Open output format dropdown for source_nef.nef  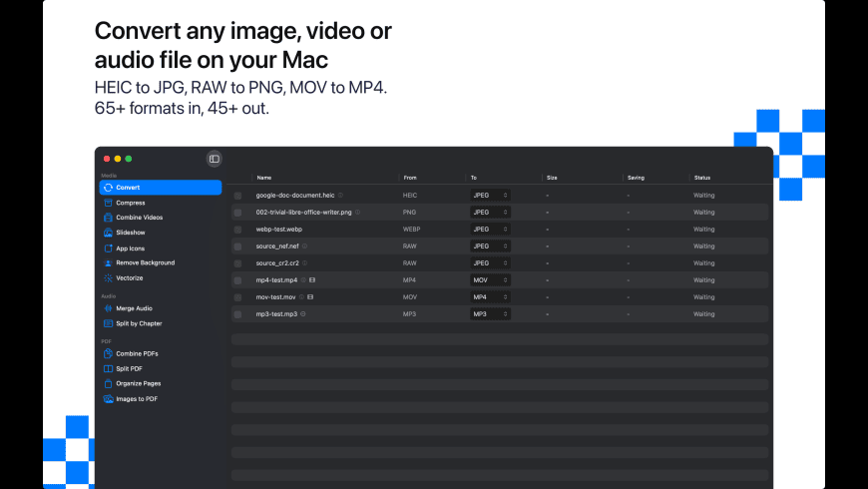(x=490, y=245)
